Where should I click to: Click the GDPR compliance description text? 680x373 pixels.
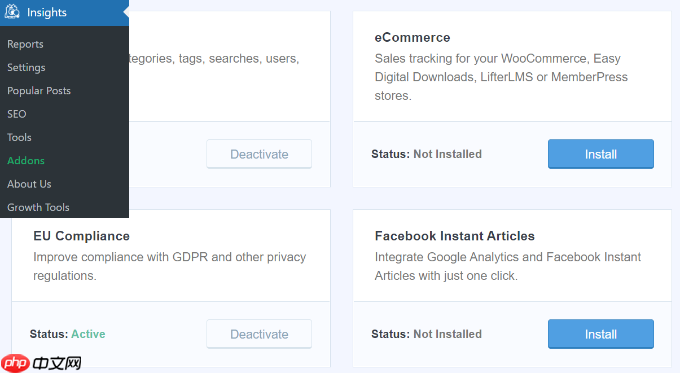coord(170,266)
